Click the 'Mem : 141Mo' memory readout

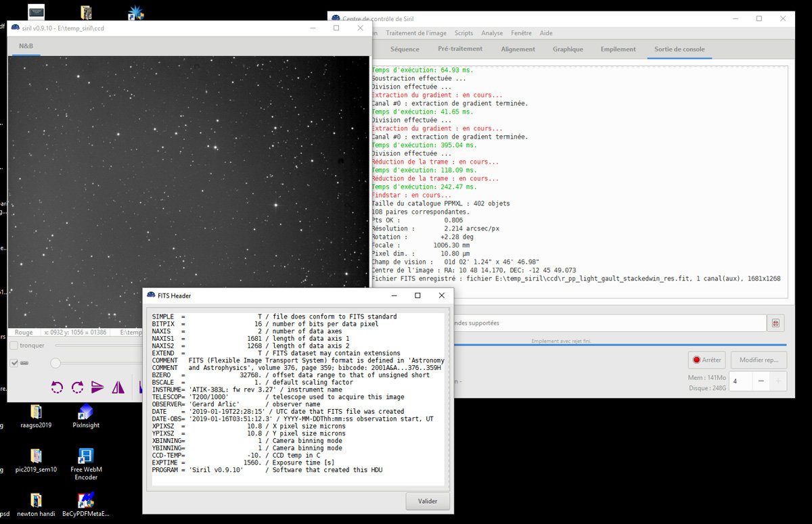pos(706,378)
